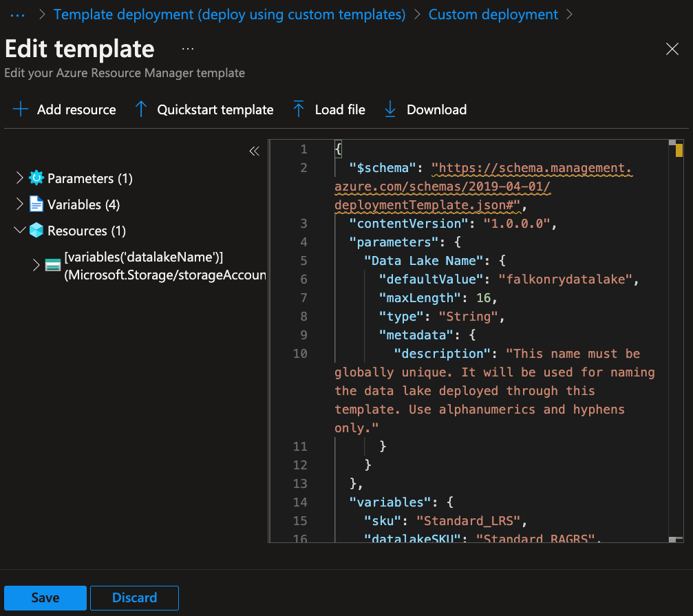Select Resources (1) in the tree
Screen dimensions: 693x616
87,231
